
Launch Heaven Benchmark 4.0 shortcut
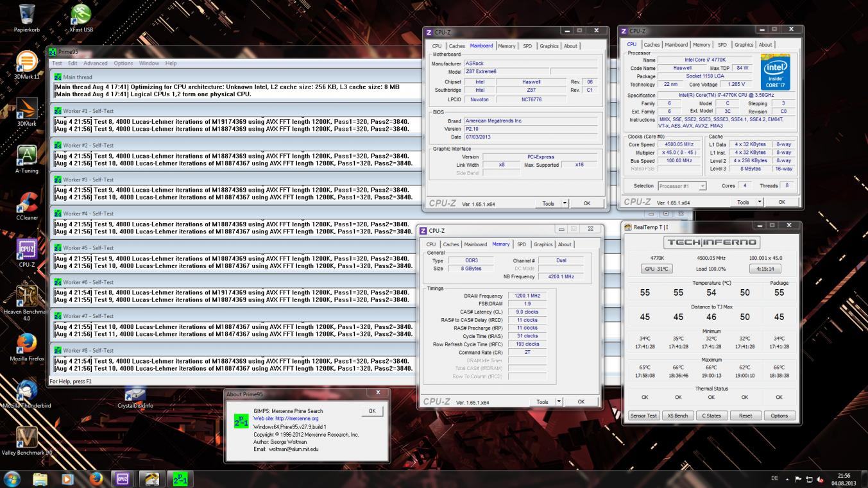pos(27,303)
